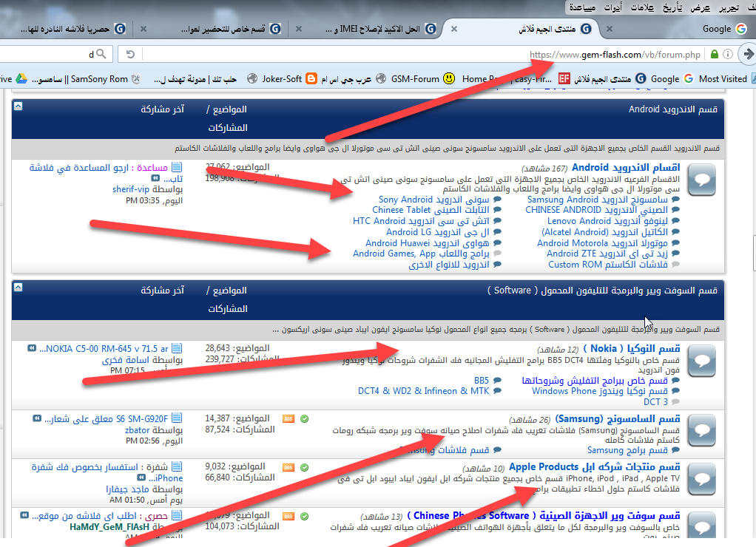
Task: Open the Lenovo Android لينوفو subforum
Action: (607, 221)
